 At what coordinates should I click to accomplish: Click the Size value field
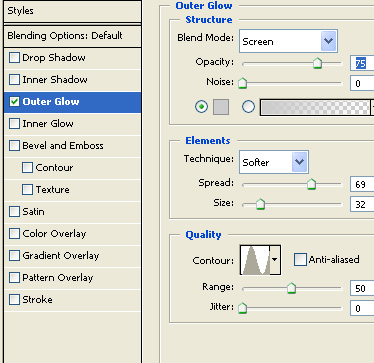pyautogui.click(x=362, y=204)
